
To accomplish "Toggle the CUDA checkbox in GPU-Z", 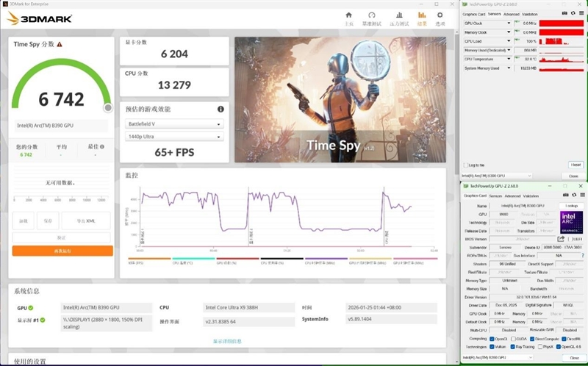I will coord(512,339).
